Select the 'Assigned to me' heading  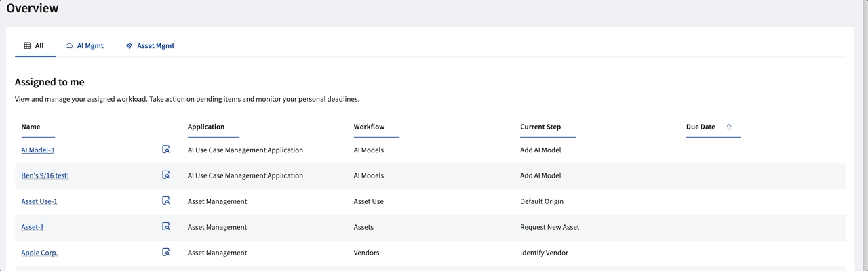coord(50,82)
